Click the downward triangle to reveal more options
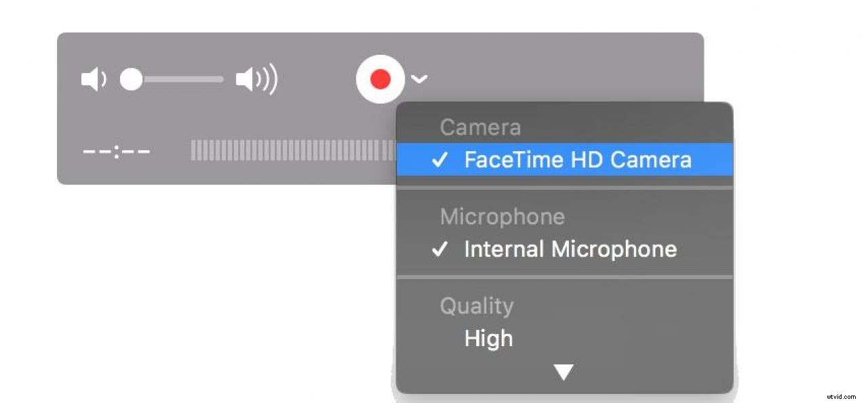868x403 pixels. pos(562,371)
